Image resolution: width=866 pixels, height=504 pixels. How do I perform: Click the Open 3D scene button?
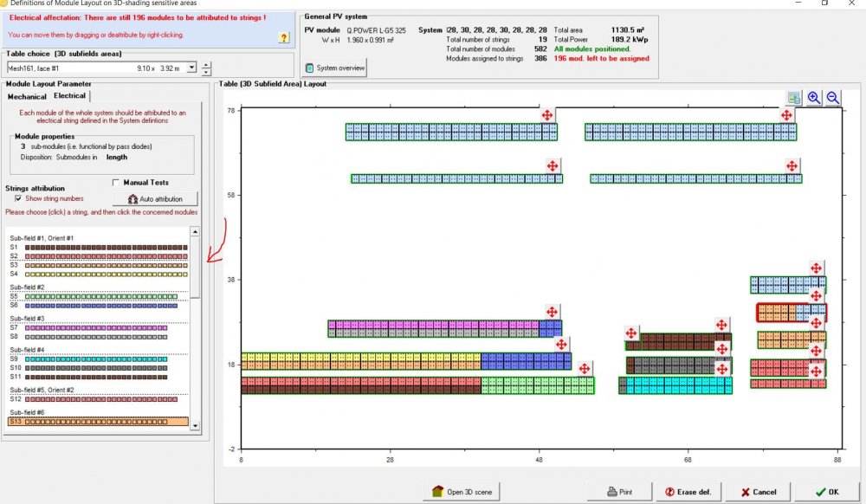pos(462,492)
